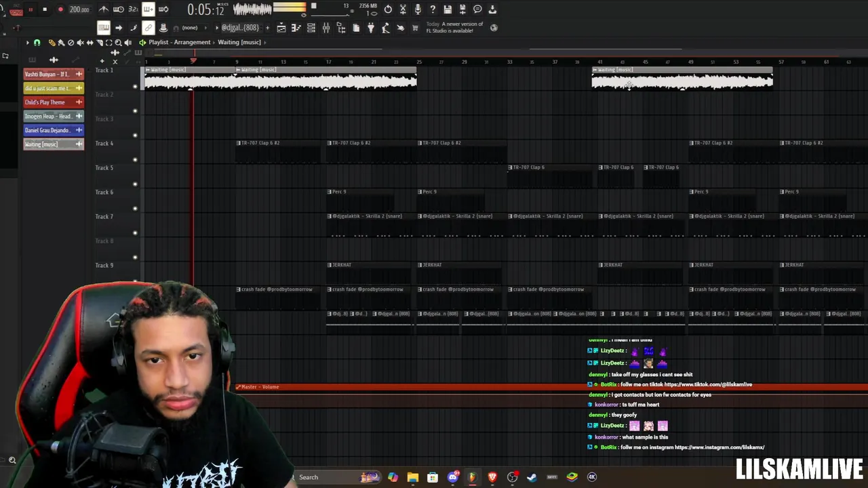
Task: Toggle the PAT/SONG mode switch
Action: pos(16,9)
